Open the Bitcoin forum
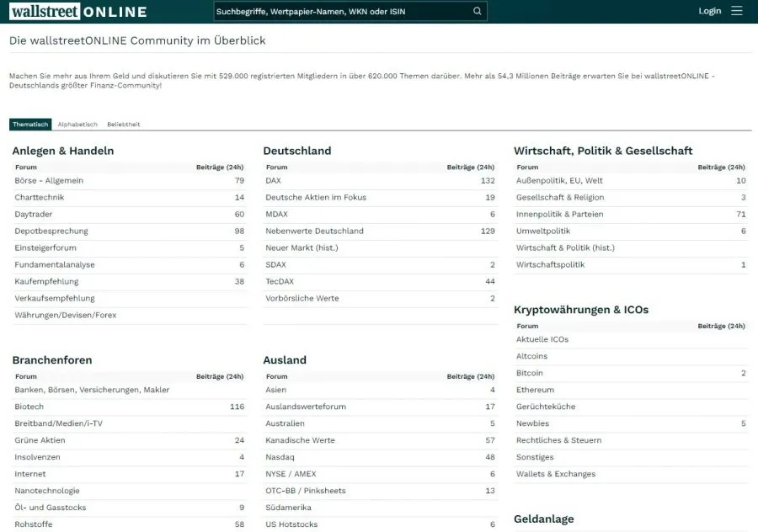The image size is (758, 532). click(x=530, y=373)
